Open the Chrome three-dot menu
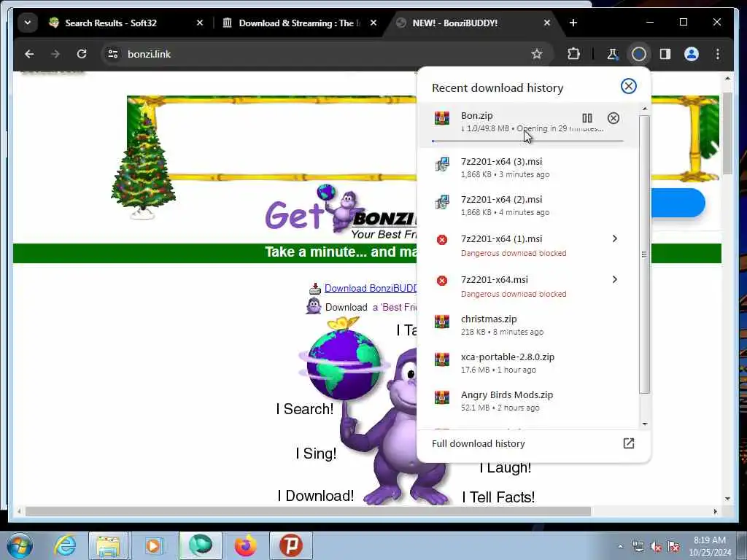The image size is (747, 560). coord(718,54)
